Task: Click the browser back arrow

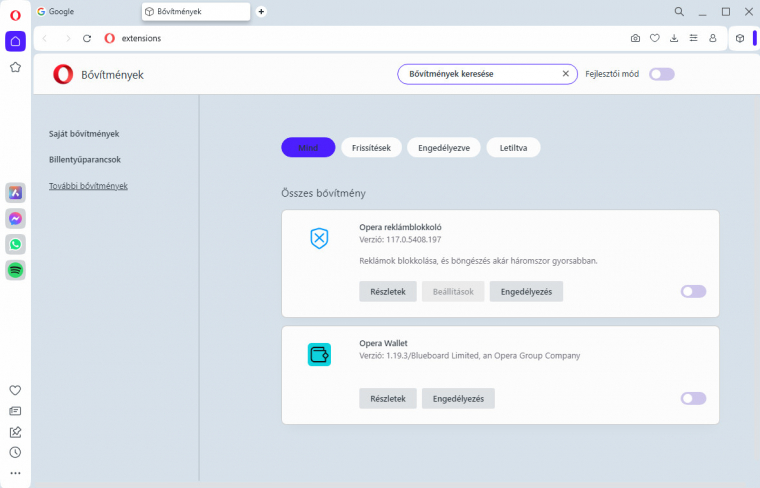Action: 45,38
